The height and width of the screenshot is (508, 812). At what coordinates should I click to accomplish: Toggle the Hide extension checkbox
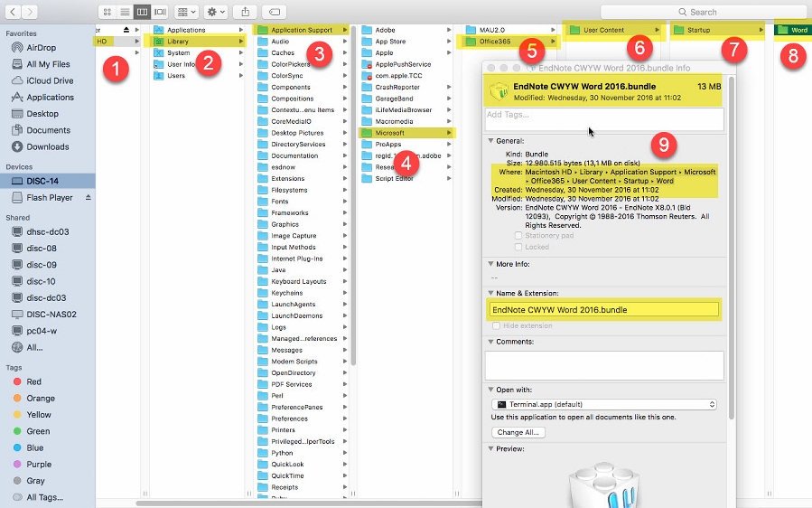[x=496, y=325]
